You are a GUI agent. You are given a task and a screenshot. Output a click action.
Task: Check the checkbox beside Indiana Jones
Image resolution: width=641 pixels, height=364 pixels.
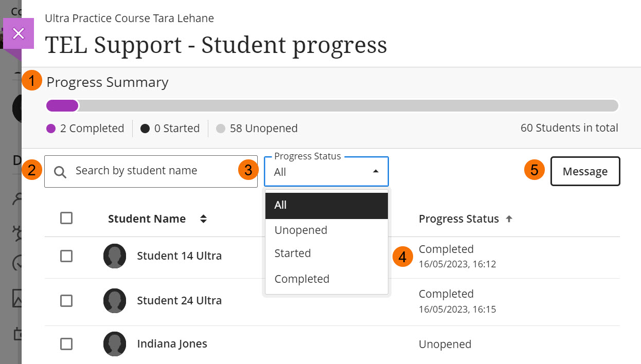tap(66, 344)
